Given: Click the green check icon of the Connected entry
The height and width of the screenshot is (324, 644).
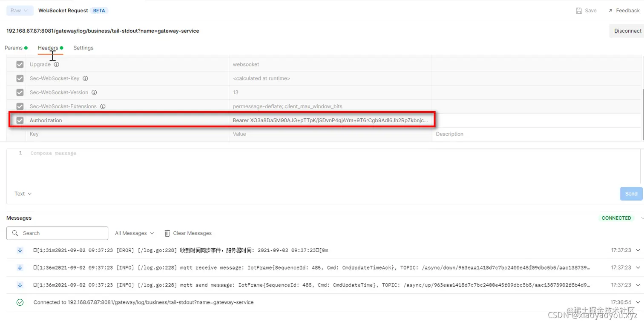Looking at the screenshot, I should tap(20, 302).
